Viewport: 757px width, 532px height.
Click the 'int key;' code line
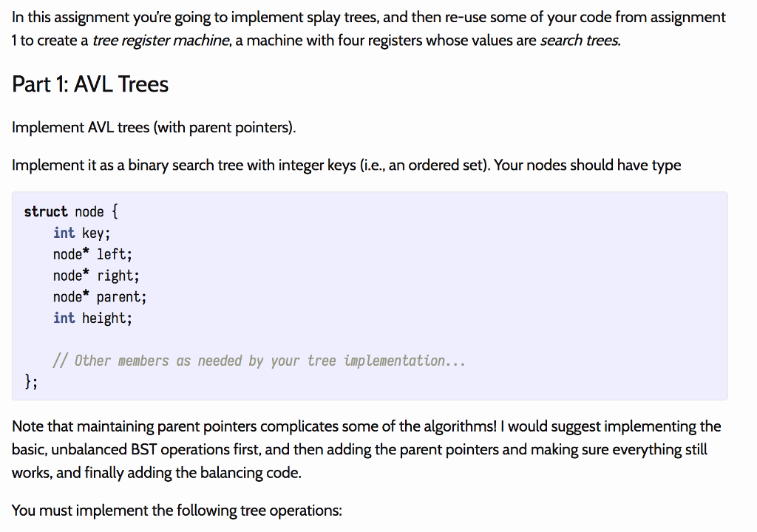click(81, 233)
